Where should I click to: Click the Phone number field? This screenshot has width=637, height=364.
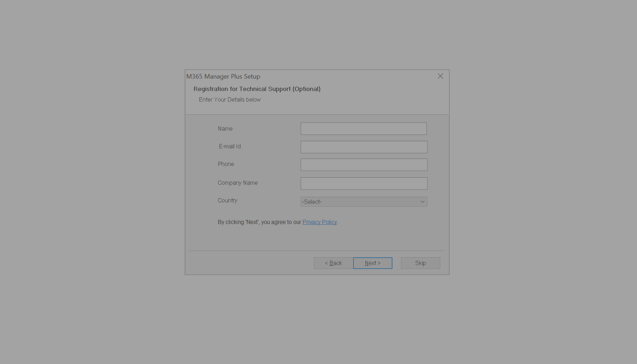pos(364,165)
